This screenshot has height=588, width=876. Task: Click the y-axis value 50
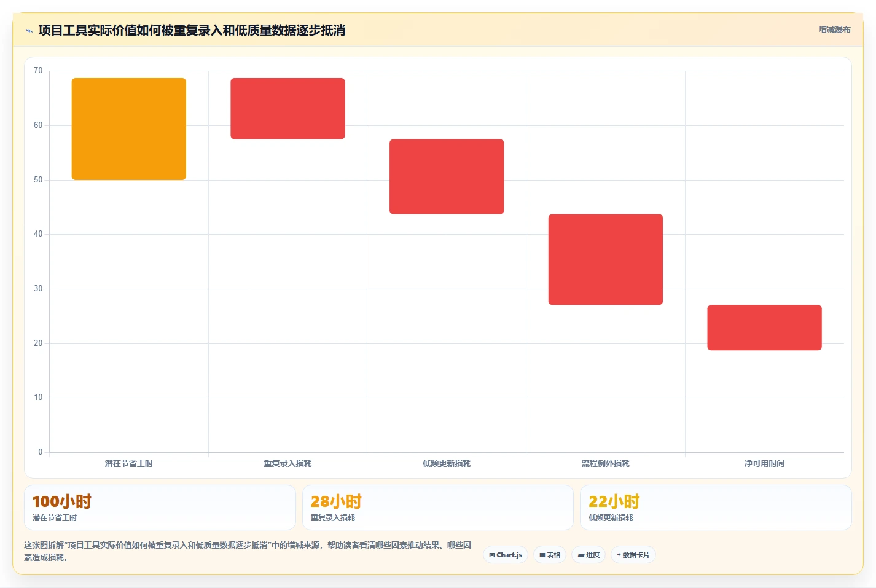[x=38, y=180]
